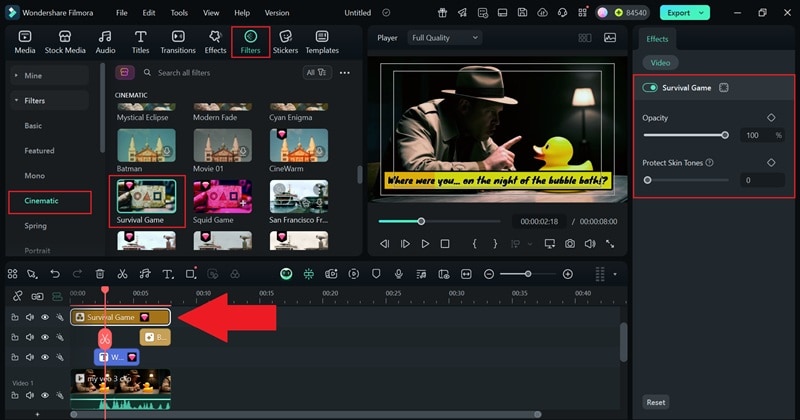Toggle the Opacity keyframe diamond
Viewport: 800px width, 420px height.
[x=771, y=117]
